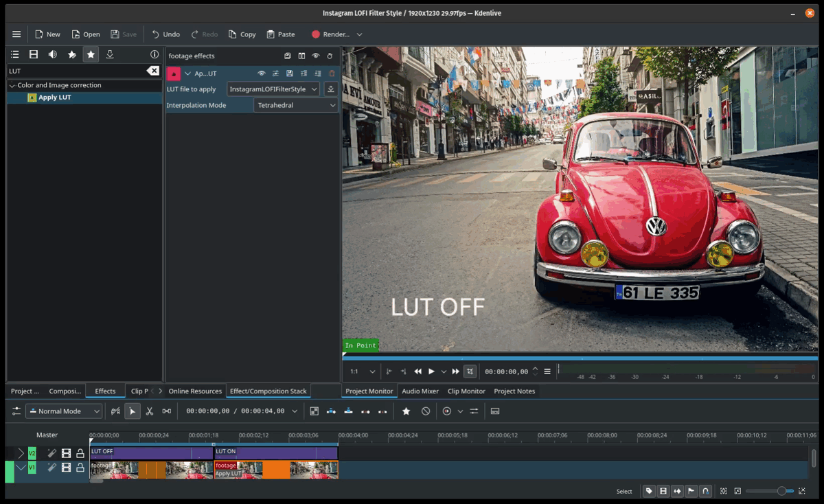
Task: Click the play button in monitor
Action: point(431,371)
